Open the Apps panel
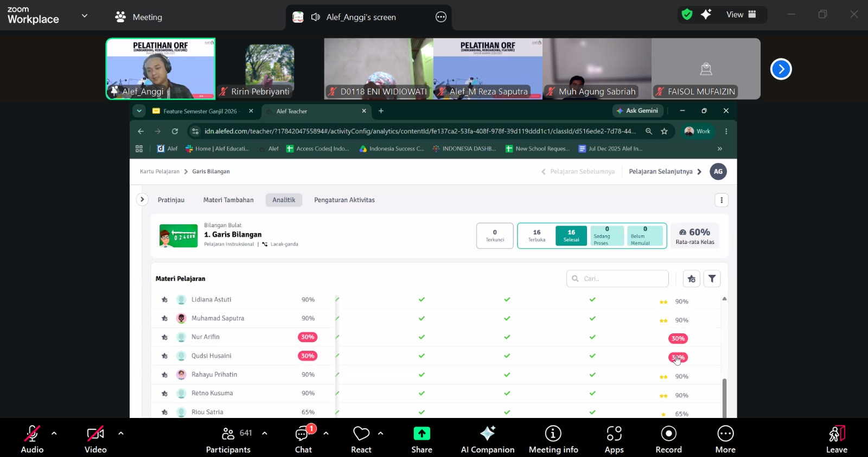 614,440
